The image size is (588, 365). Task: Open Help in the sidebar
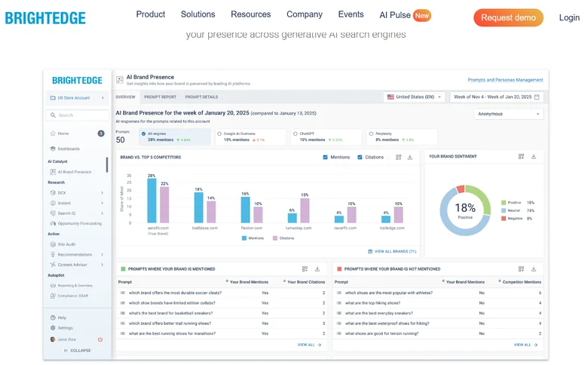59,317
